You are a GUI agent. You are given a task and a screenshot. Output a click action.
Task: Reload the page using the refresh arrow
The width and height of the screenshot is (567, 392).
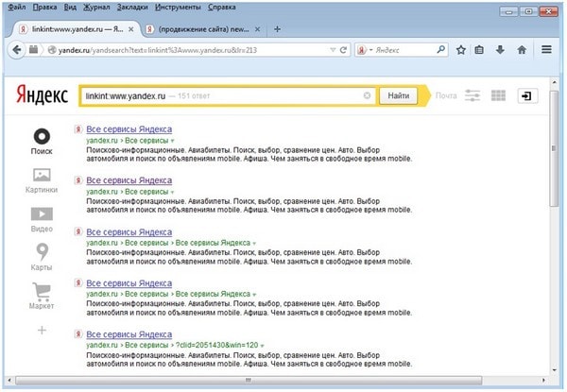coord(343,49)
